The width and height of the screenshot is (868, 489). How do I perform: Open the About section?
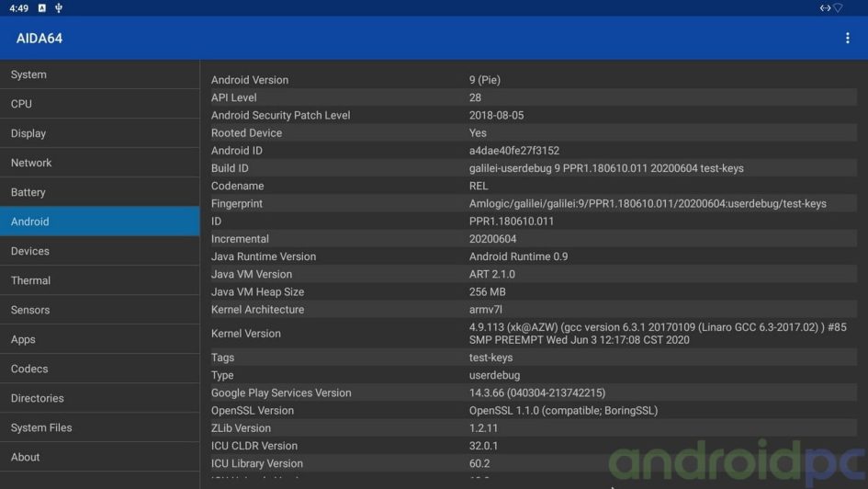(99, 456)
